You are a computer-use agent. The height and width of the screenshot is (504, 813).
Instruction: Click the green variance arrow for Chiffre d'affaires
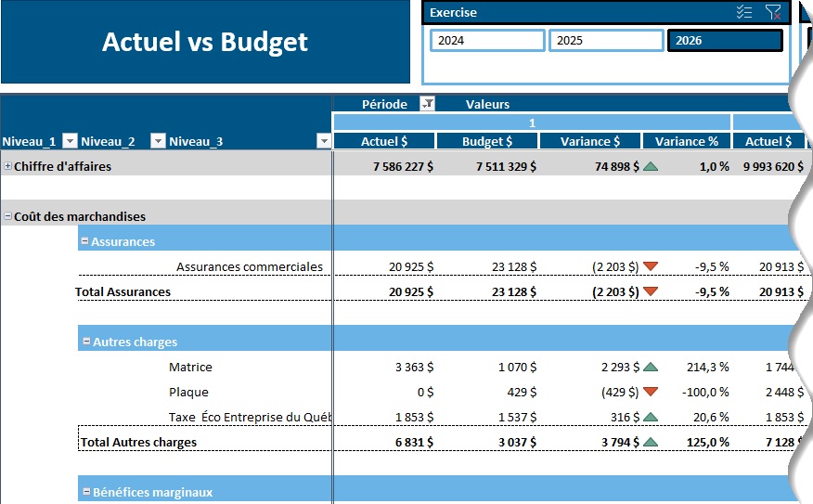pos(651,166)
